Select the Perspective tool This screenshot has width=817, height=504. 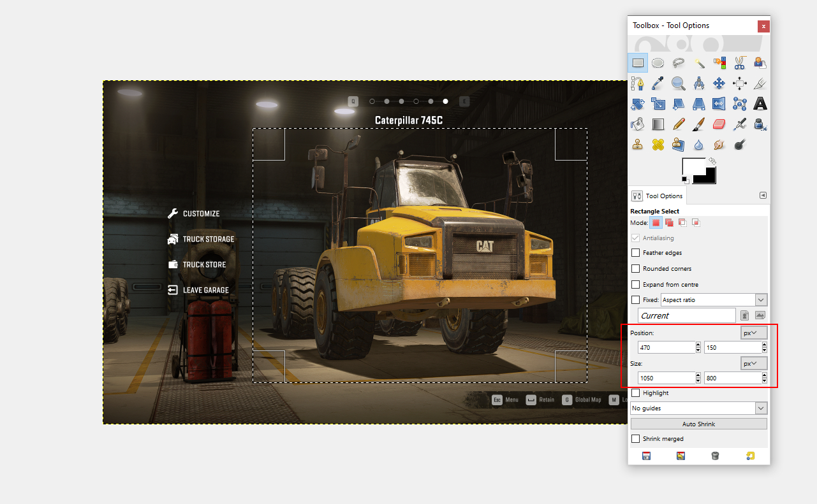[699, 103]
